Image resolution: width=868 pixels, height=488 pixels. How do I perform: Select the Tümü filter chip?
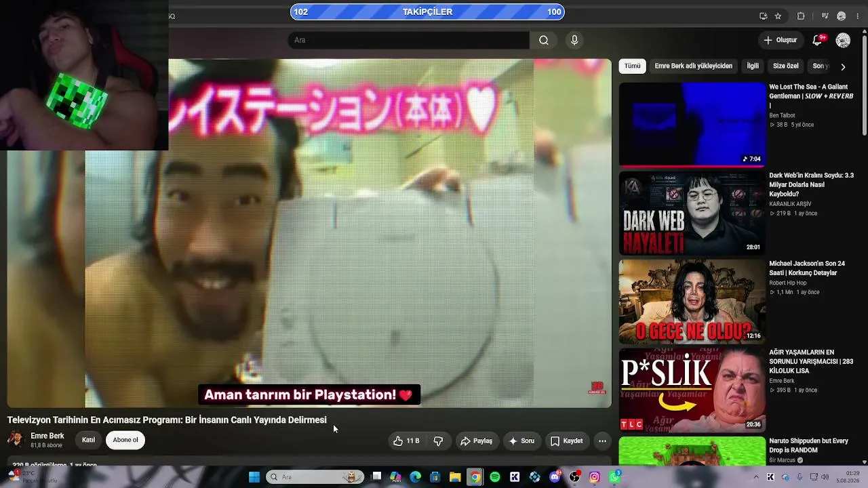[632, 66]
